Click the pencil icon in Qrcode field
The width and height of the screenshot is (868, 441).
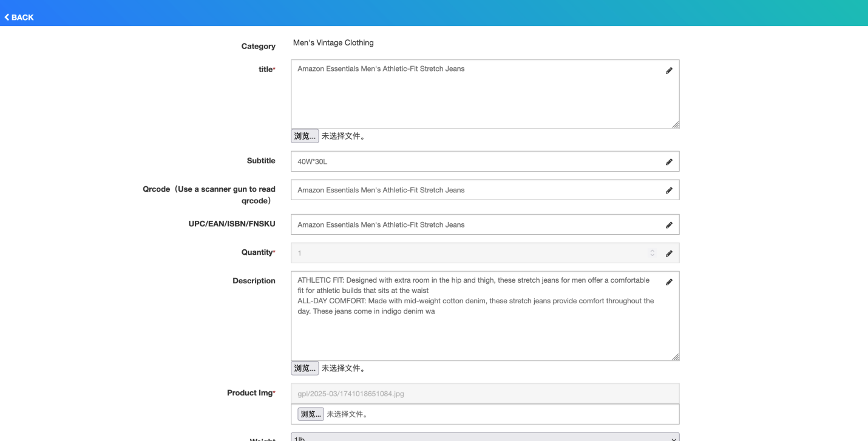click(669, 190)
